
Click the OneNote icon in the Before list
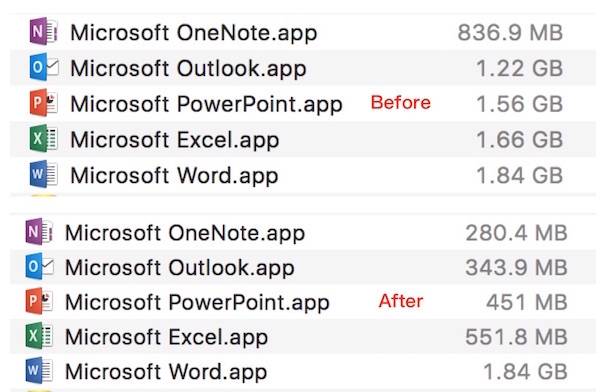coord(44,31)
